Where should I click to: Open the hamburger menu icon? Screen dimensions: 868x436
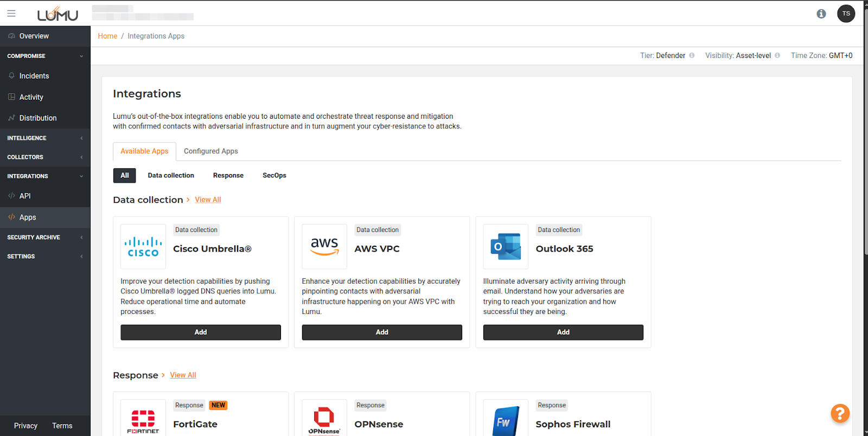point(11,14)
